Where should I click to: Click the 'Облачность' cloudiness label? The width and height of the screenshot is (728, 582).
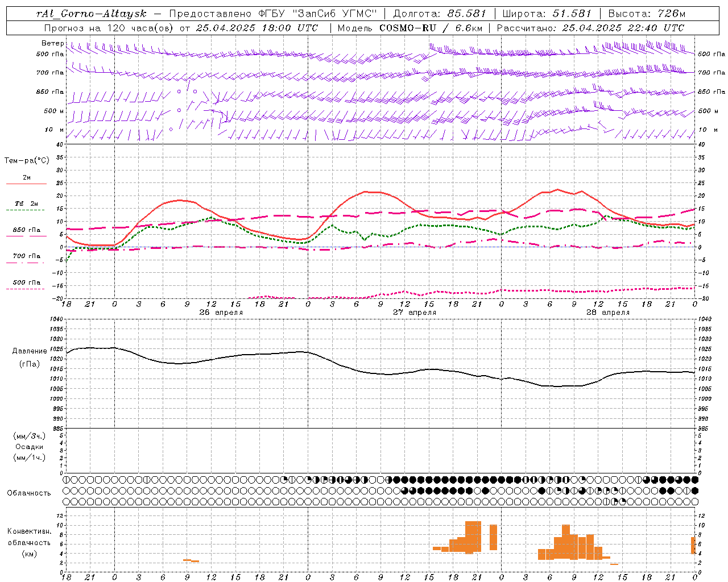click(x=29, y=493)
